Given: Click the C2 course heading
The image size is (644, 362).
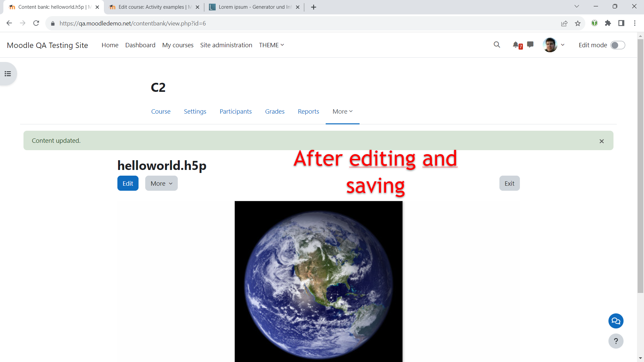Looking at the screenshot, I should coord(158,87).
